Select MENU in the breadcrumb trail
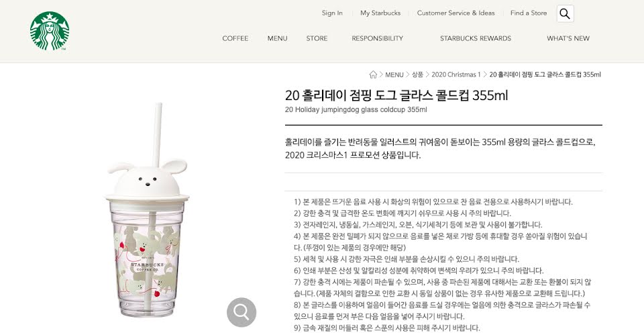The height and width of the screenshot is (333, 644). pyautogui.click(x=394, y=75)
